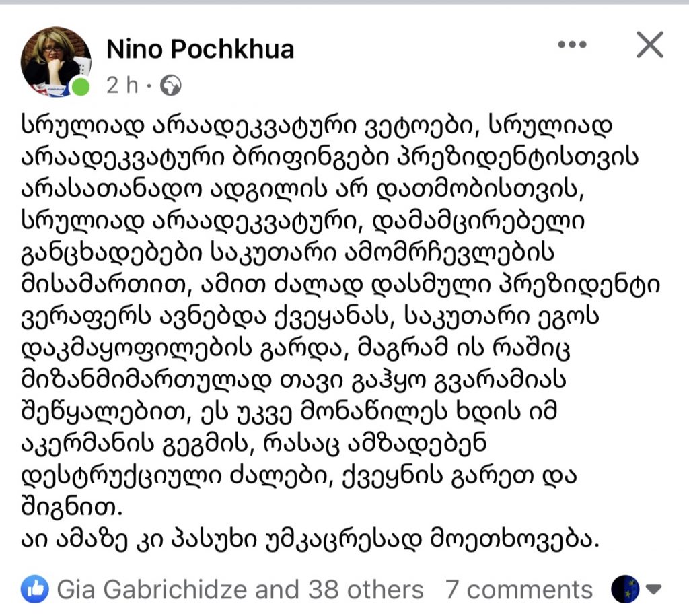
Task: Expand the comment identity dropdown arrow
Action: click(x=653, y=590)
